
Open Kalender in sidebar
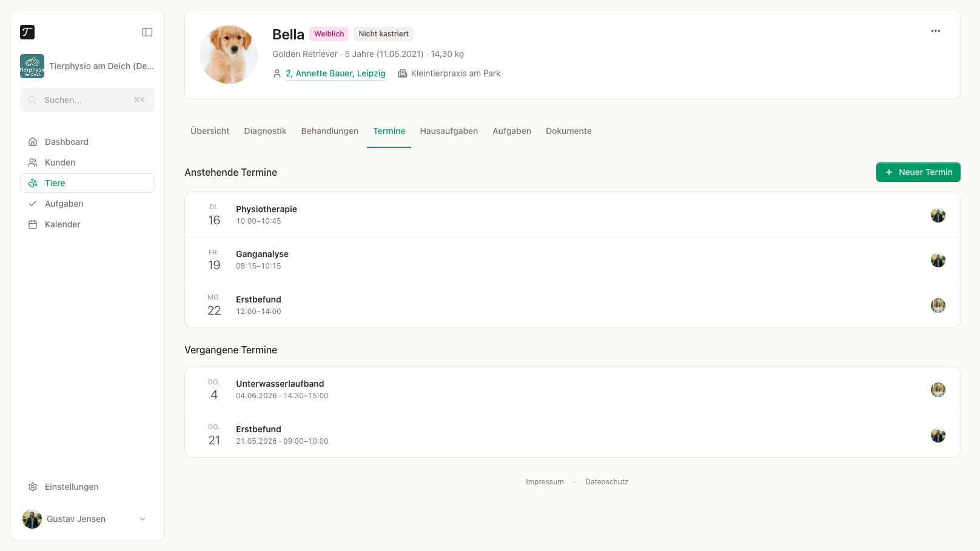pyautogui.click(x=87, y=224)
